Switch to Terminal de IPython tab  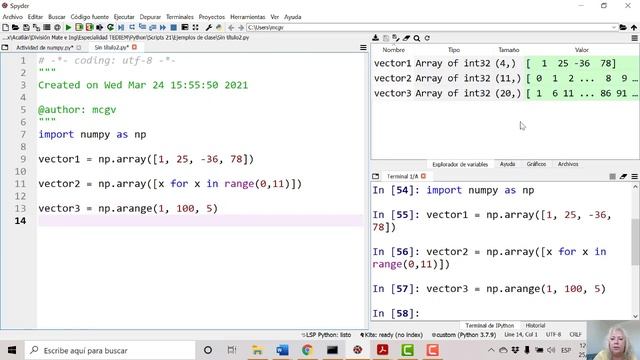pos(489,326)
